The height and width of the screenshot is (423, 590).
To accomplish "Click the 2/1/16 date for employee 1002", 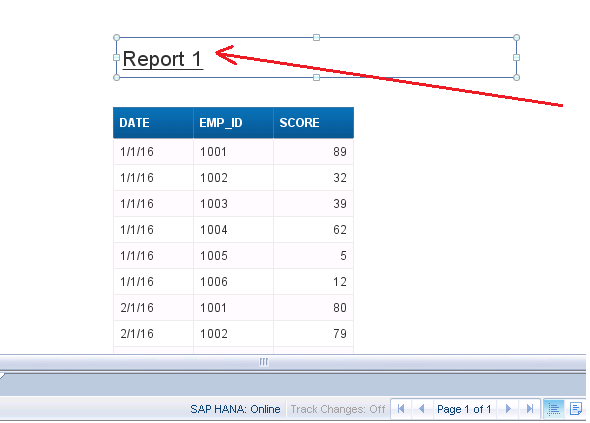I will [153, 333].
